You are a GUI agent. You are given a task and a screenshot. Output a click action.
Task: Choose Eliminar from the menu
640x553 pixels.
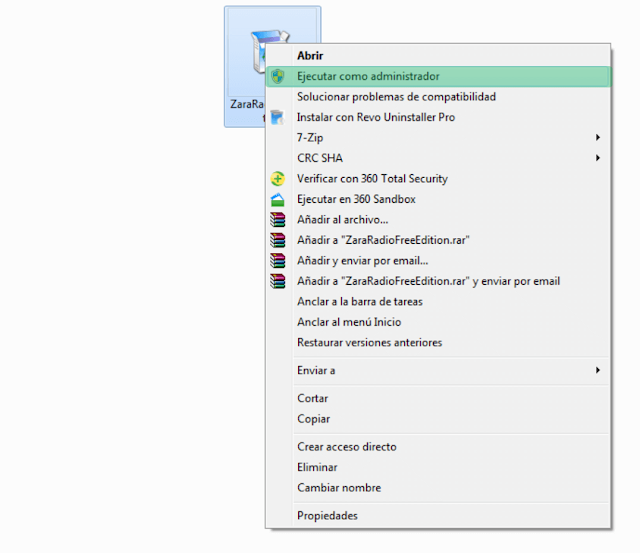(x=438, y=467)
